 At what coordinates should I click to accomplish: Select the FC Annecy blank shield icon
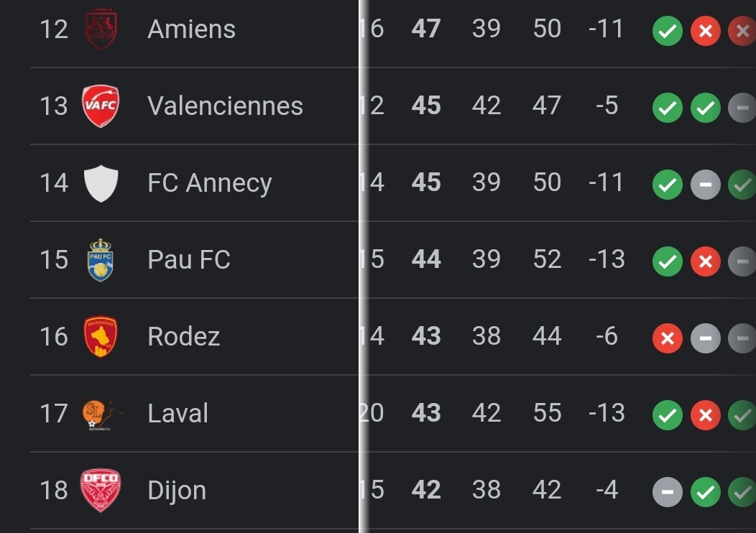tap(101, 183)
